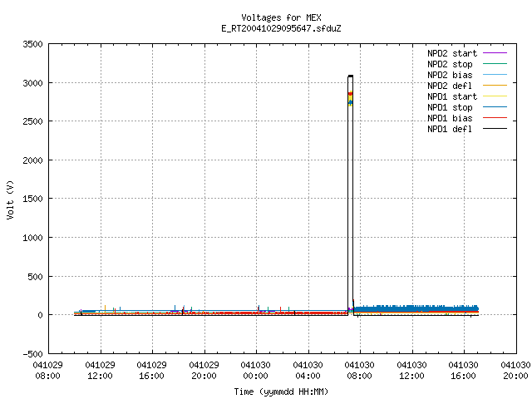
Task: Click the 'Voltages for MEX' chart title
Action: pyautogui.click(x=281, y=17)
